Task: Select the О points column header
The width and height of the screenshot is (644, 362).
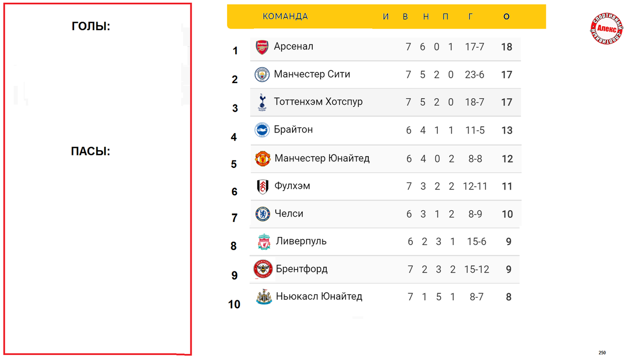Action: click(x=507, y=17)
